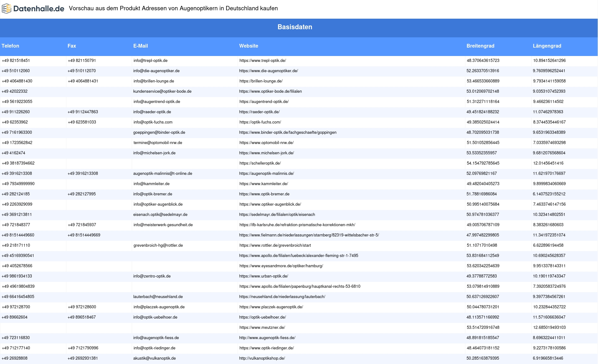The width and height of the screenshot is (598, 364).
Task: Select fax number +49 7121790996
Action: (83, 348)
